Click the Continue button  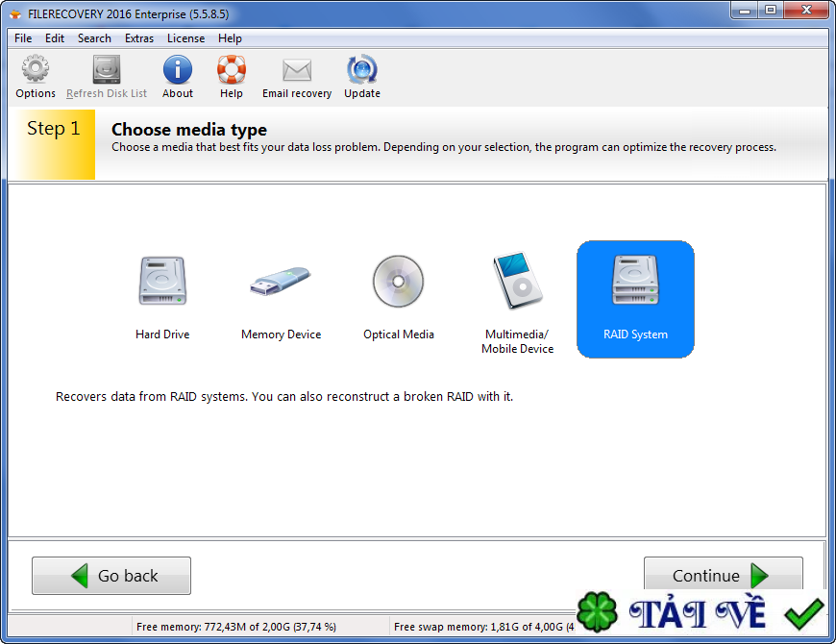coord(723,575)
